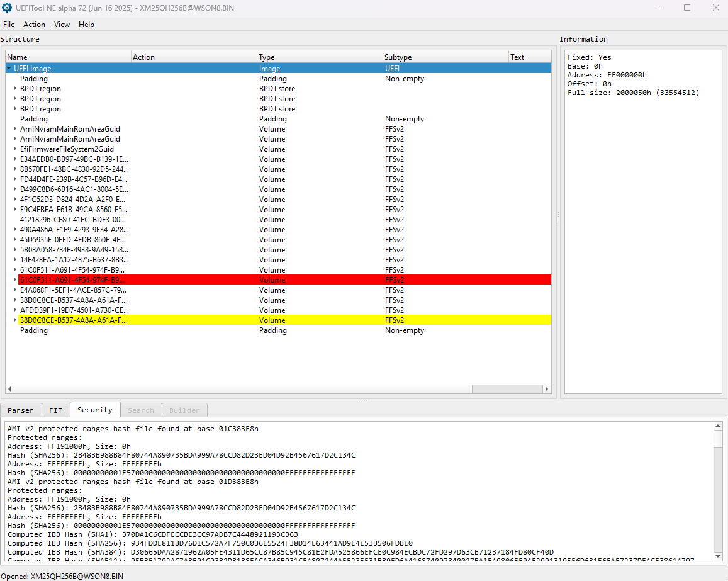
Task: Open the View menu
Action: coord(62,25)
